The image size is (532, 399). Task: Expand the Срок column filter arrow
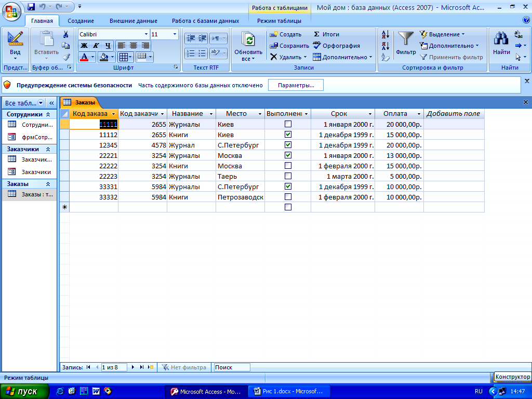(370, 114)
